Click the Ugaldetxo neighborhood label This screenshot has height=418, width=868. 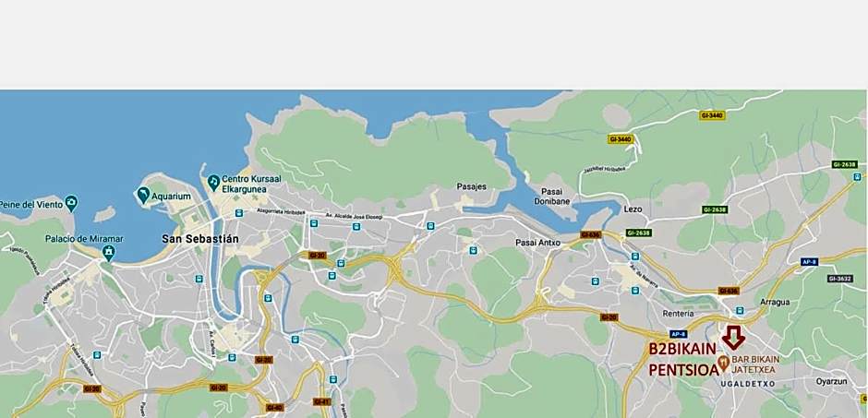click(x=747, y=383)
